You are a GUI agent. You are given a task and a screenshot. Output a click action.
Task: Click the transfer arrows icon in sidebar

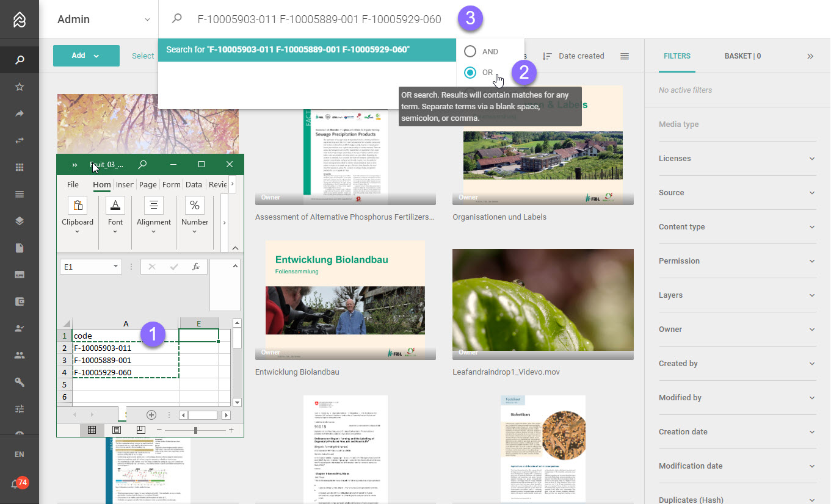[20, 140]
